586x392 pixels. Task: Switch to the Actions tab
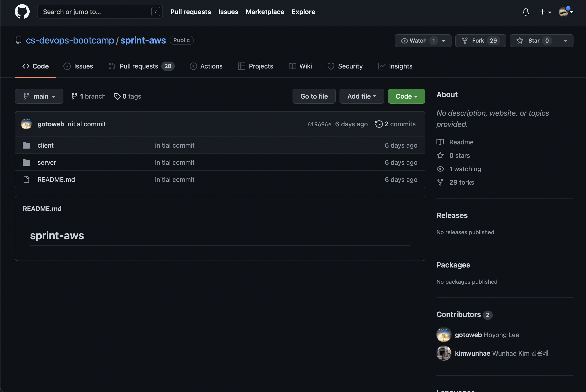(x=206, y=66)
